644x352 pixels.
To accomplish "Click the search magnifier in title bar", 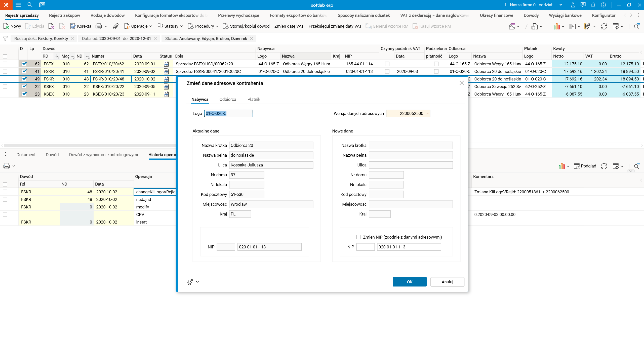I will pos(30,5).
